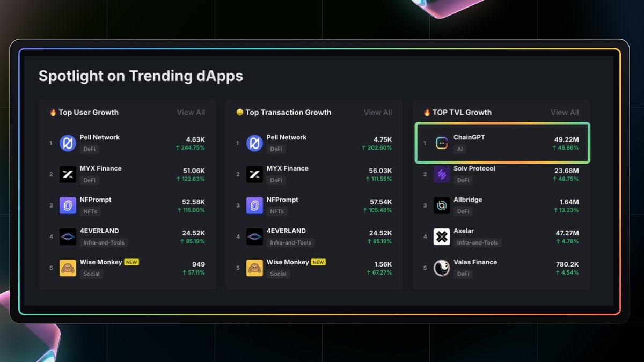Click the MYX Finance logo under Top User Growth
Screen dimensions: 644x362
click(68, 174)
